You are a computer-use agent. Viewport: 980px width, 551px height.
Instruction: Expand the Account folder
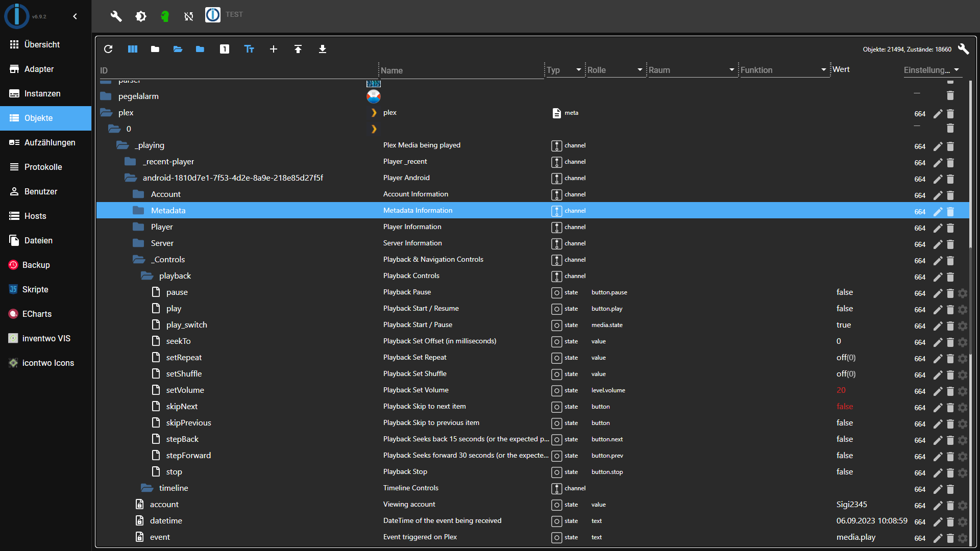click(138, 194)
